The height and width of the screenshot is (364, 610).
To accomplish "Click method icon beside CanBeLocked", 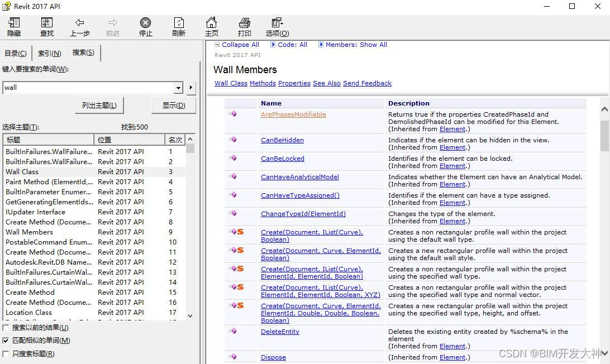I will 232,158.
